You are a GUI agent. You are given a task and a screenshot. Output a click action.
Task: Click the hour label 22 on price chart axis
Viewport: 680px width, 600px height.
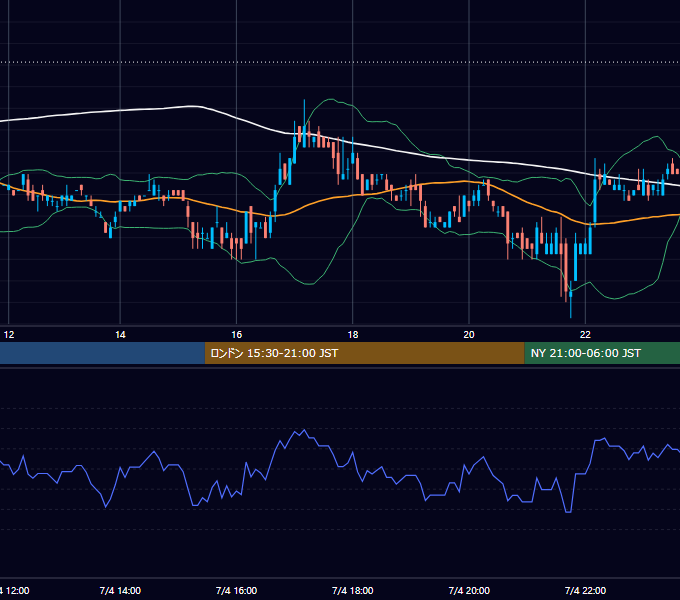[585, 335]
